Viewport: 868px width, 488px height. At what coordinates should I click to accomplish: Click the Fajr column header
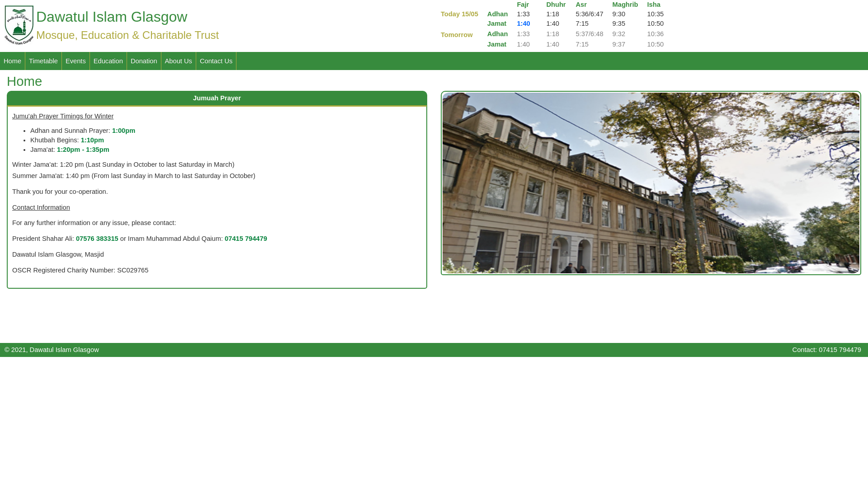coord(523,5)
